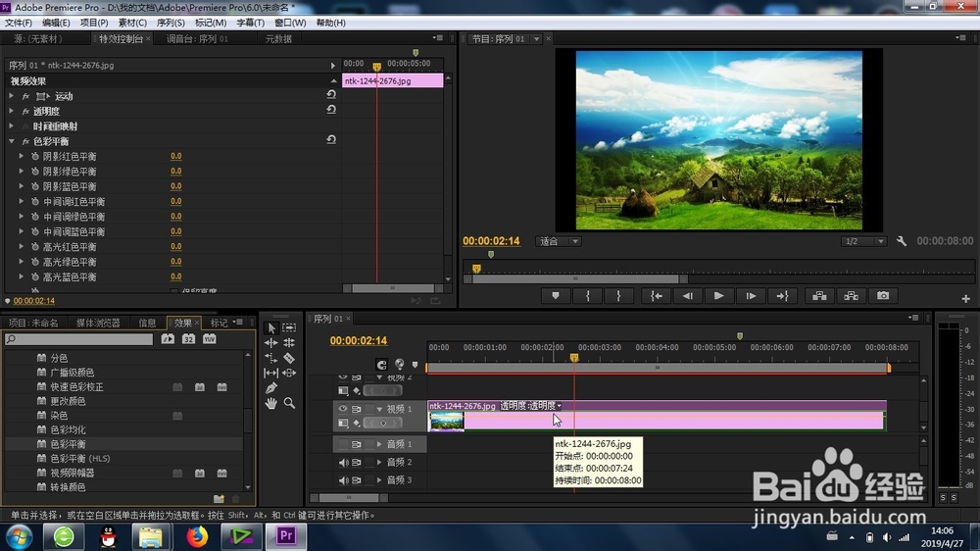The height and width of the screenshot is (551, 980).
Task: Select the Selection arrow tool
Action: tap(271, 327)
